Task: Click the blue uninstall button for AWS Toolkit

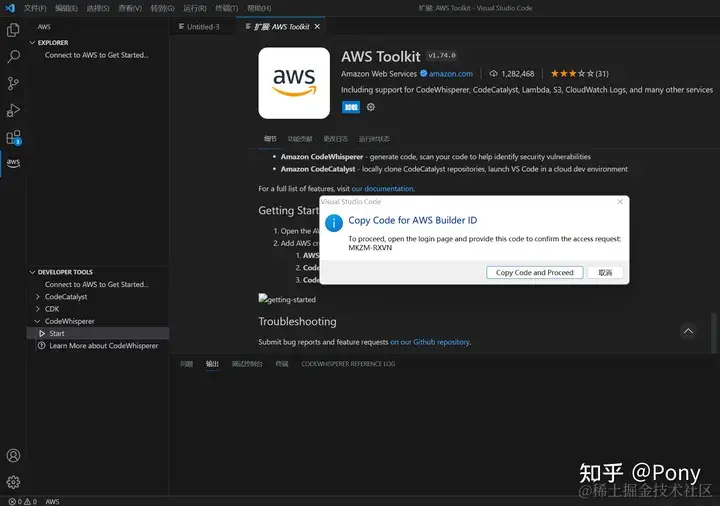Action: coord(351,107)
